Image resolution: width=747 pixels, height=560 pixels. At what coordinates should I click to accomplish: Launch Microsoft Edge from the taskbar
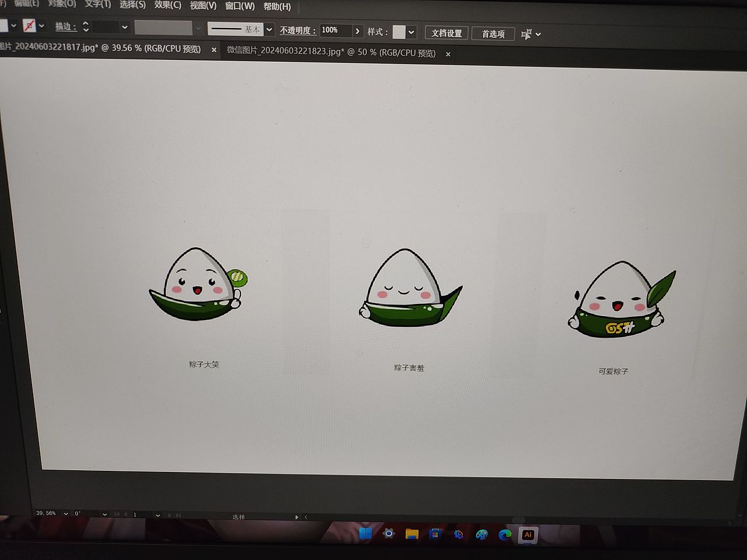pos(504,534)
